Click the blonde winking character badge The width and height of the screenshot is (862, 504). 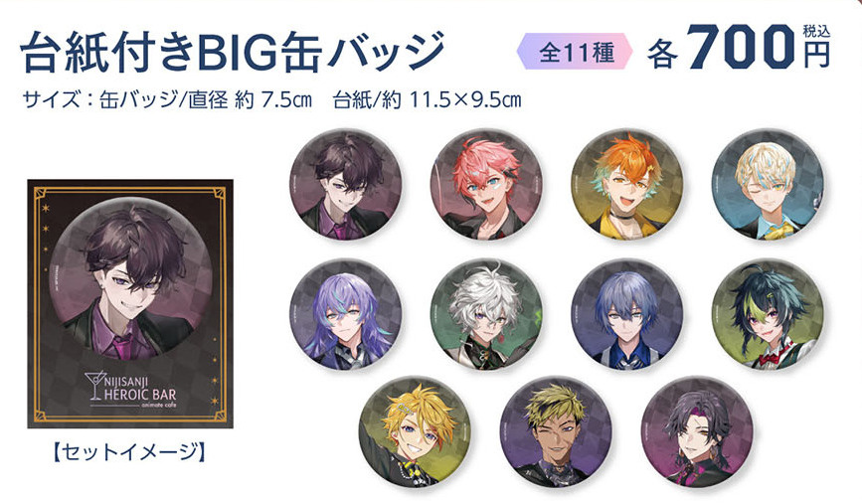768,185
